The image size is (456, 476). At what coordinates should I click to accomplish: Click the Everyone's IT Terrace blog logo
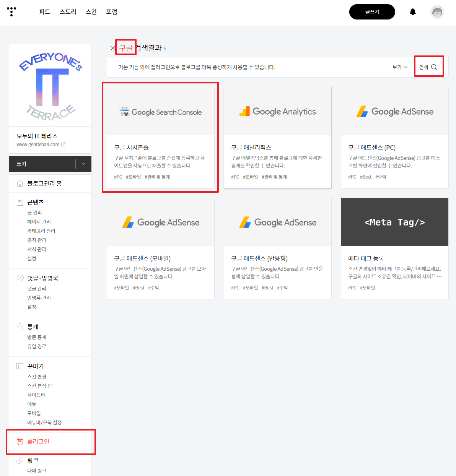(50, 86)
